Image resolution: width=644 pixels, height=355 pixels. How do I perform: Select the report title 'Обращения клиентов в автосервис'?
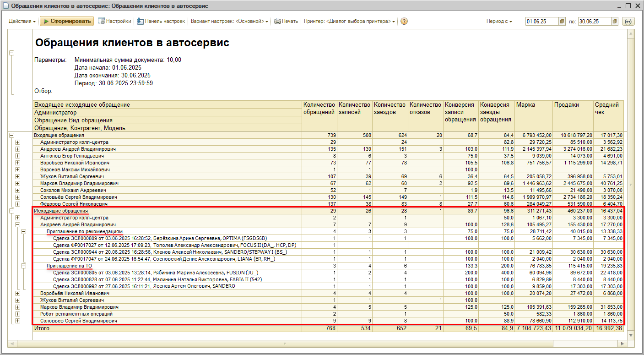[132, 43]
